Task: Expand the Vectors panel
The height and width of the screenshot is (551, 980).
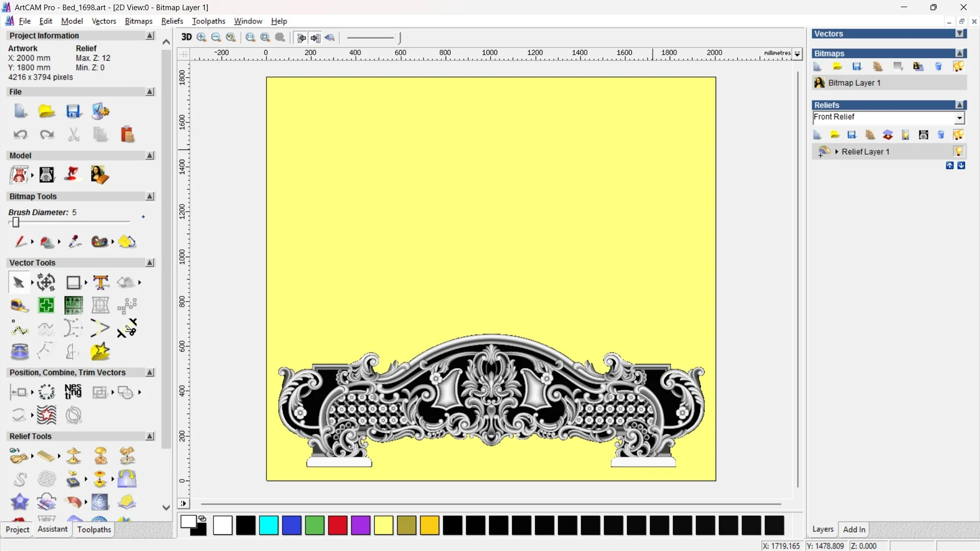Action: (x=960, y=34)
